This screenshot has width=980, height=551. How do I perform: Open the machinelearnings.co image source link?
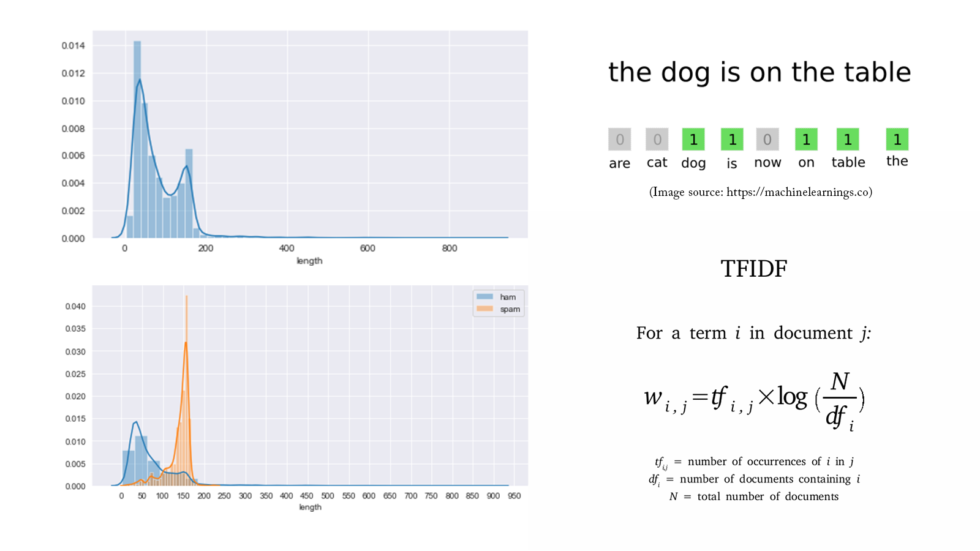797,192
